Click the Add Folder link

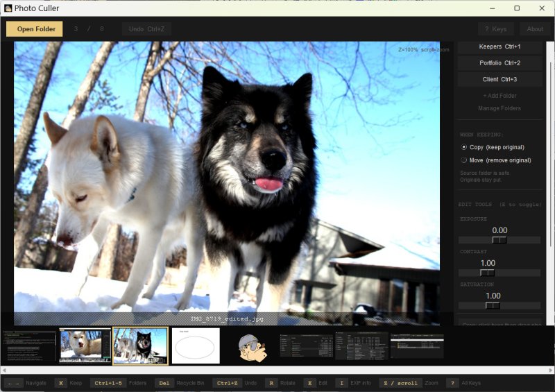click(x=499, y=96)
